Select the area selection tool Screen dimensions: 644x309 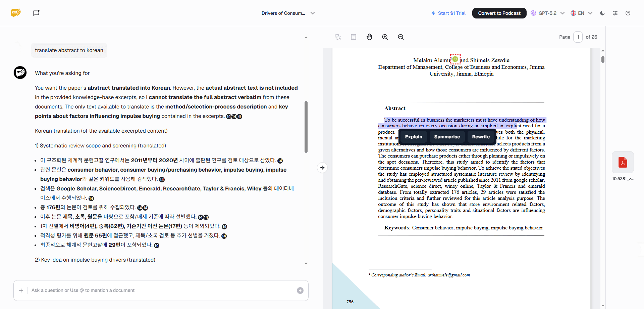[338, 37]
